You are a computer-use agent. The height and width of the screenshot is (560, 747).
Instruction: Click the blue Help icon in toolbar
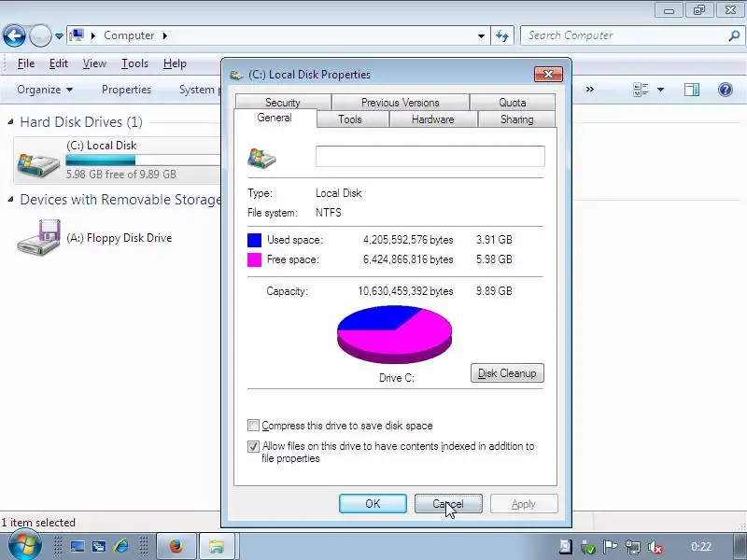pos(726,90)
